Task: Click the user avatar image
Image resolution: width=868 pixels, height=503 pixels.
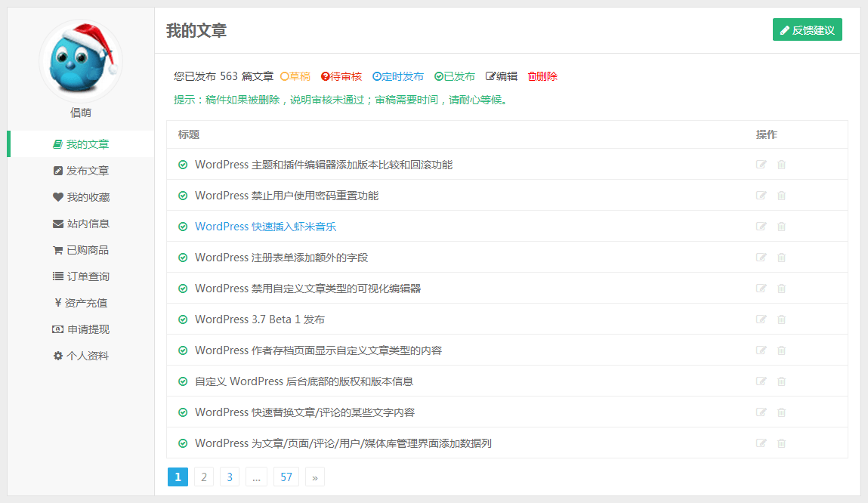Action: point(81,61)
